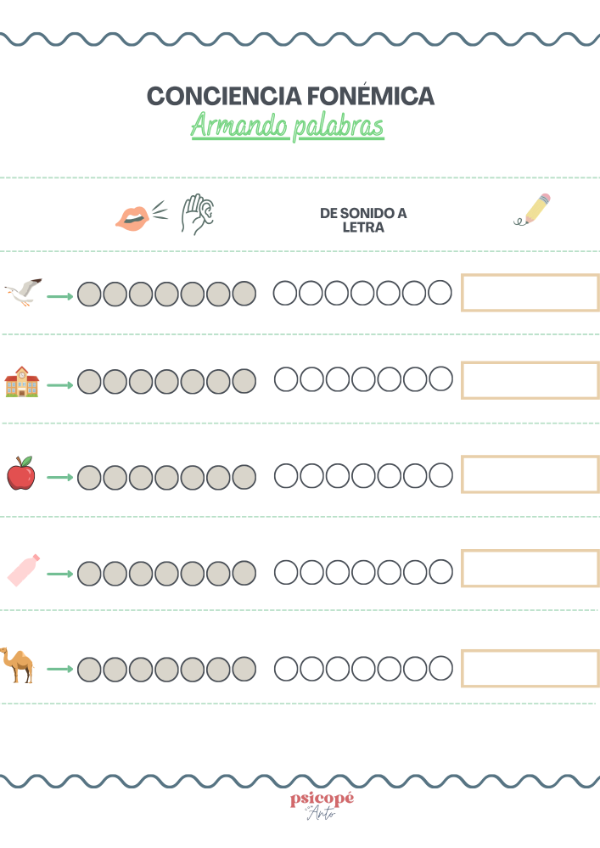Viewport: 600px width, 848px height.
Task: Click the answer box in the seagull row
Action: [530, 293]
